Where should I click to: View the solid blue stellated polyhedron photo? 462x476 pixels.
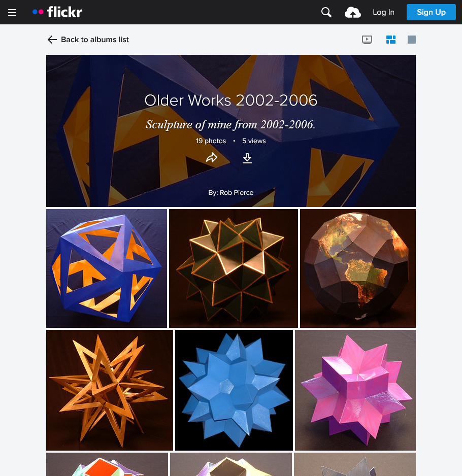tap(234, 390)
